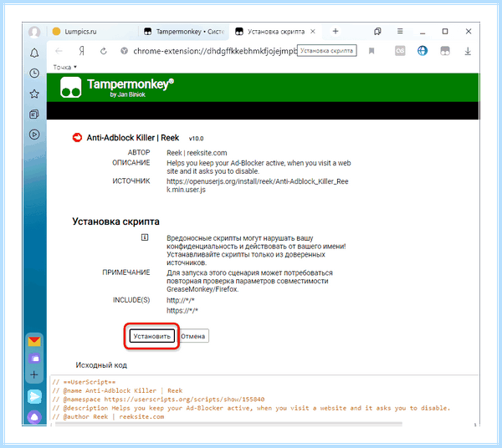Screen dimensions: 502x448
Task: Reload the page
Action: [x=104, y=51]
